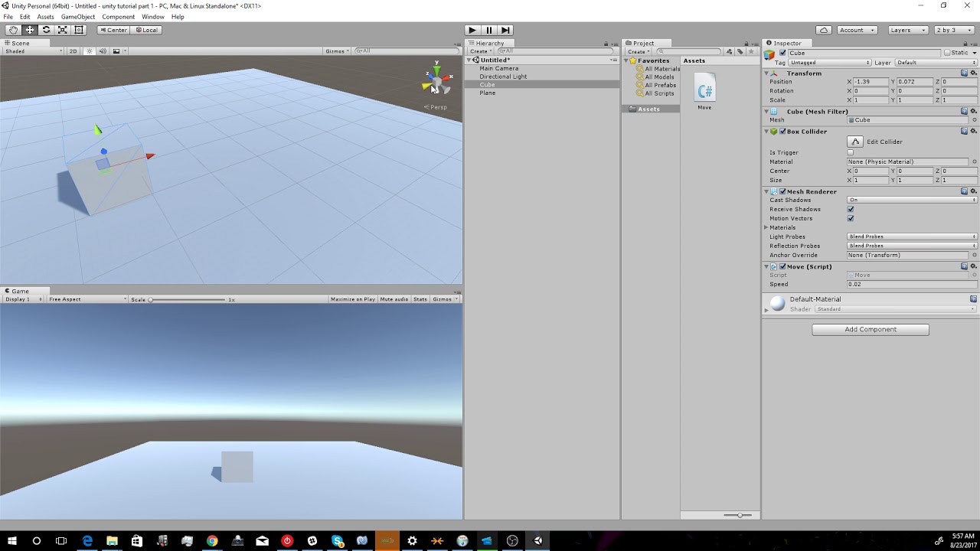Click the Game view Scale slider
Screen dimensions: 980x551
(x=188, y=299)
